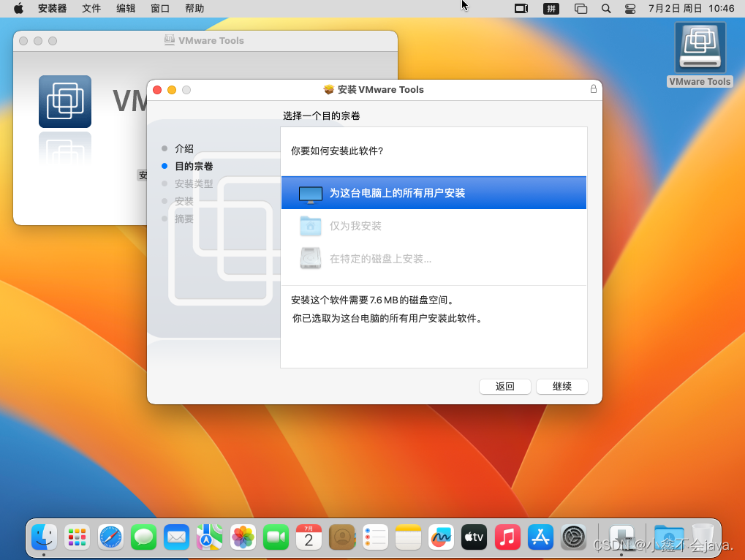Open the 安装器 menu
Viewport: 745px width, 560px height.
(x=52, y=9)
